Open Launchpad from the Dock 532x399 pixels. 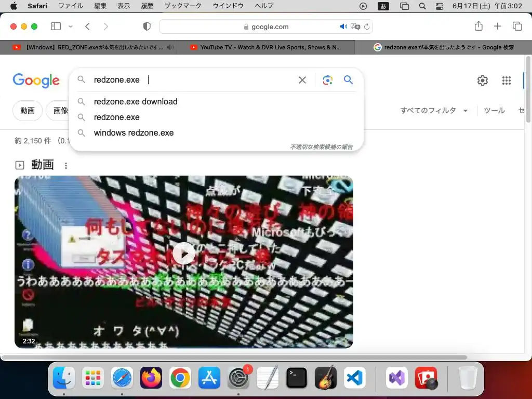pos(93,378)
